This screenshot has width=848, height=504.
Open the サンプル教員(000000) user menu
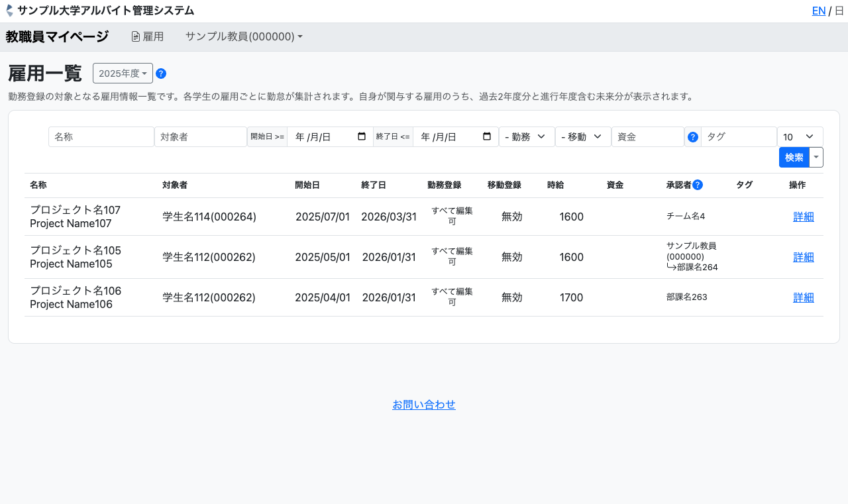tap(244, 37)
